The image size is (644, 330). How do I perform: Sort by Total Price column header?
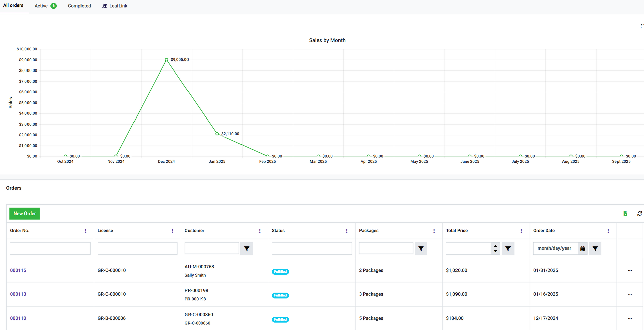[x=457, y=231]
